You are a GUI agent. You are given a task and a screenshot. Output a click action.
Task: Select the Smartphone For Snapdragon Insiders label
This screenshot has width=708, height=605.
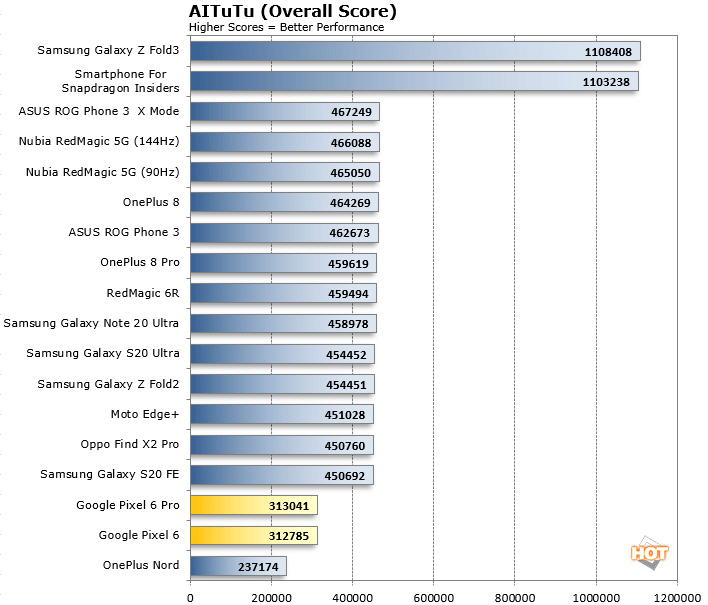click(121, 81)
